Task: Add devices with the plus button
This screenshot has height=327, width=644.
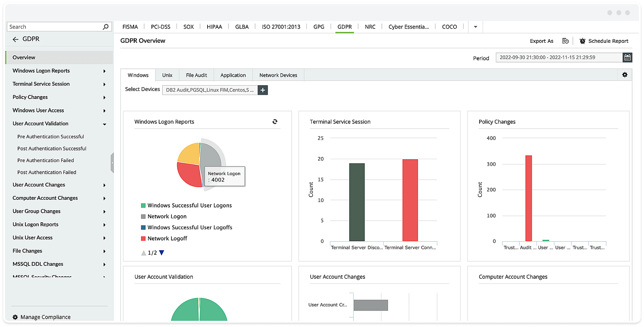Action: click(263, 90)
